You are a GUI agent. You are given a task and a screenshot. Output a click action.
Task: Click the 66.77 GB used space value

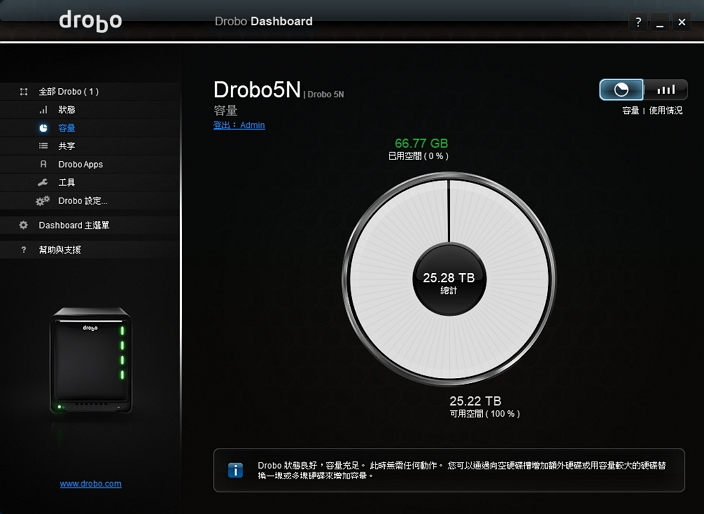421,143
